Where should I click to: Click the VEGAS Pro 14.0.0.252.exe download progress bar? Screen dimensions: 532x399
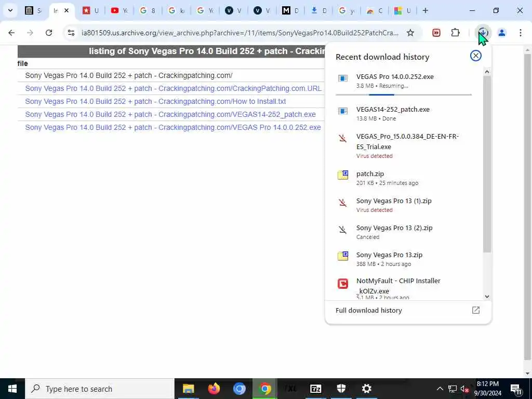click(x=403, y=95)
